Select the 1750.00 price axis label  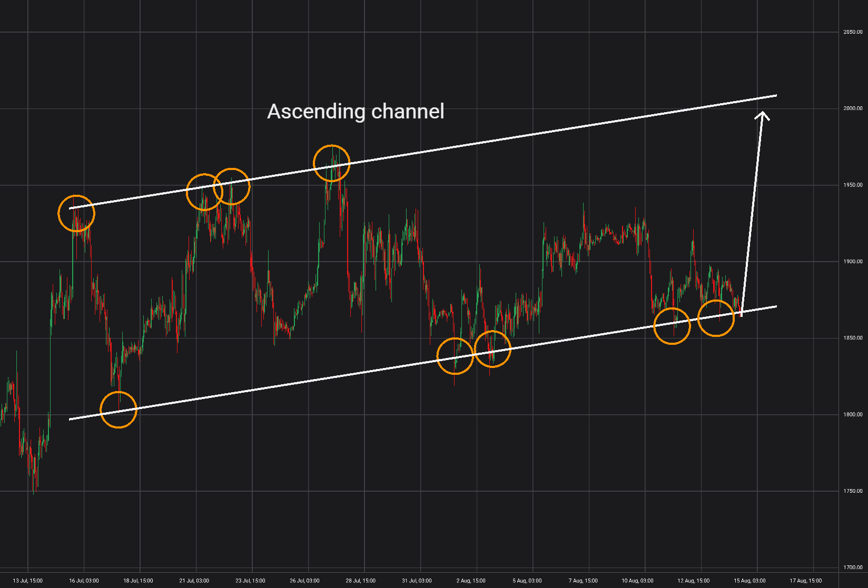[x=853, y=491]
